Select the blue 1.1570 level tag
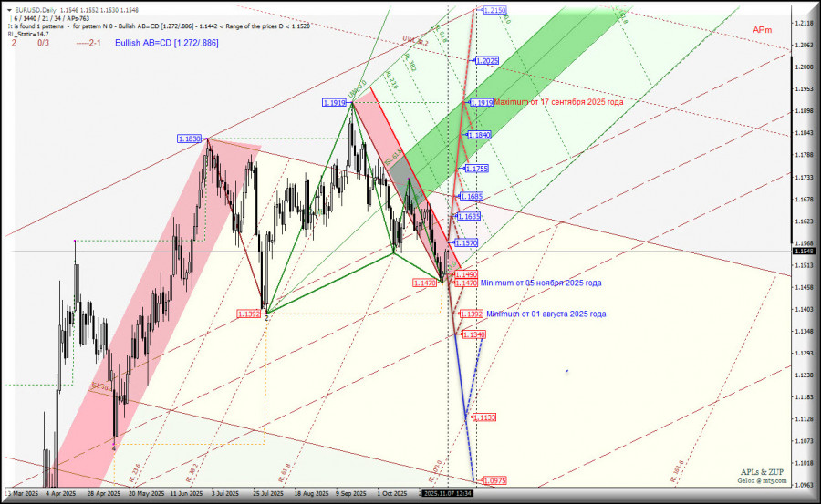 (465, 243)
